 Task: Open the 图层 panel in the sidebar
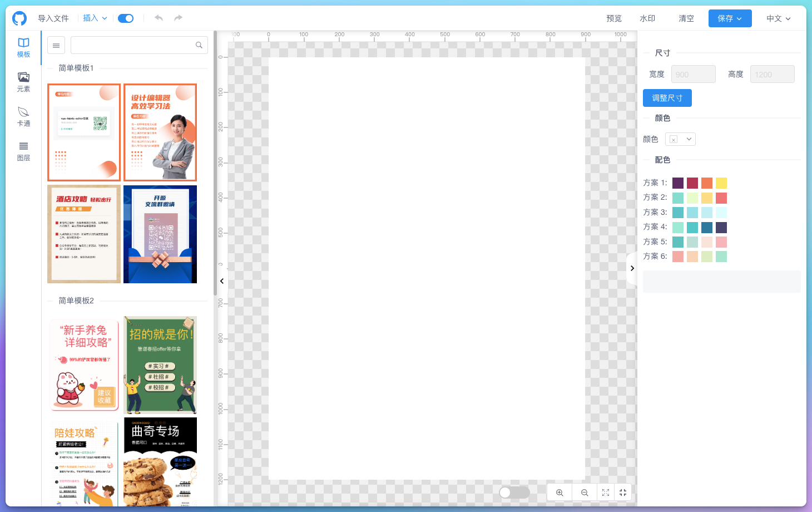pyautogui.click(x=23, y=151)
